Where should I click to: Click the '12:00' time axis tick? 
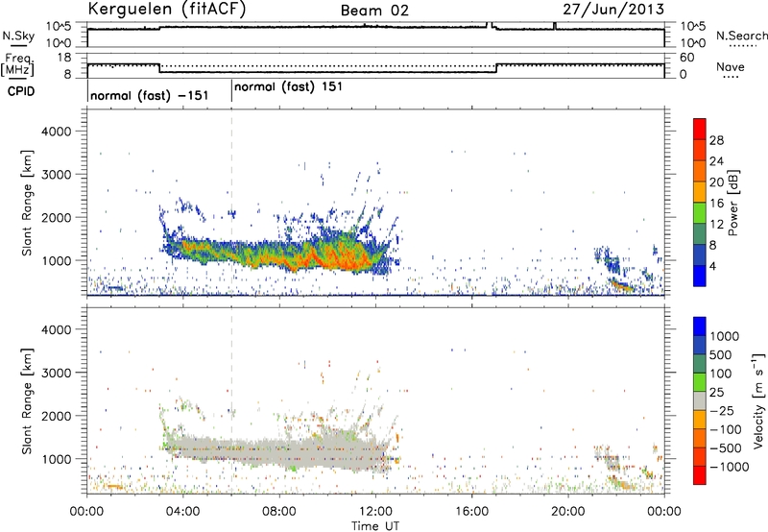pos(375,512)
